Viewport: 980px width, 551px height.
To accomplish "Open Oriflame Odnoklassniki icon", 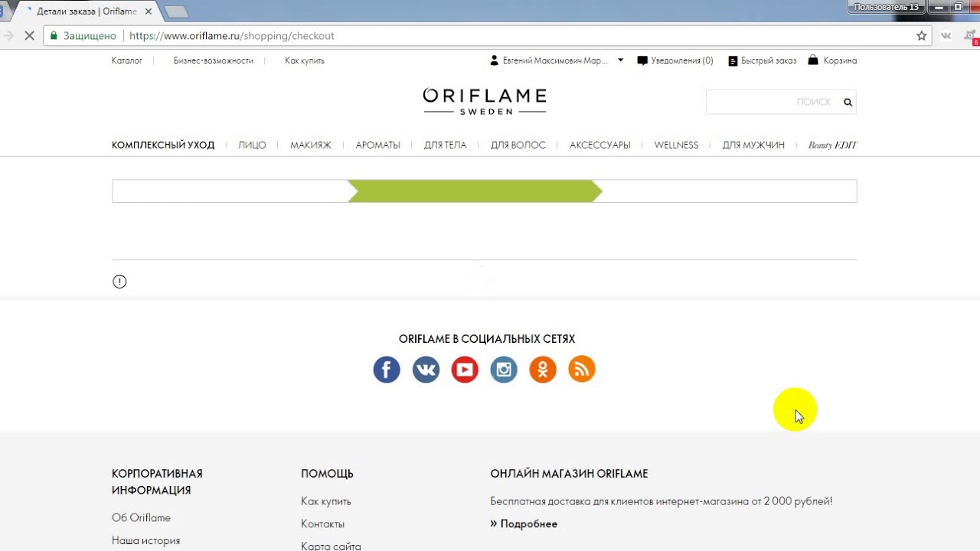I will coord(543,370).
